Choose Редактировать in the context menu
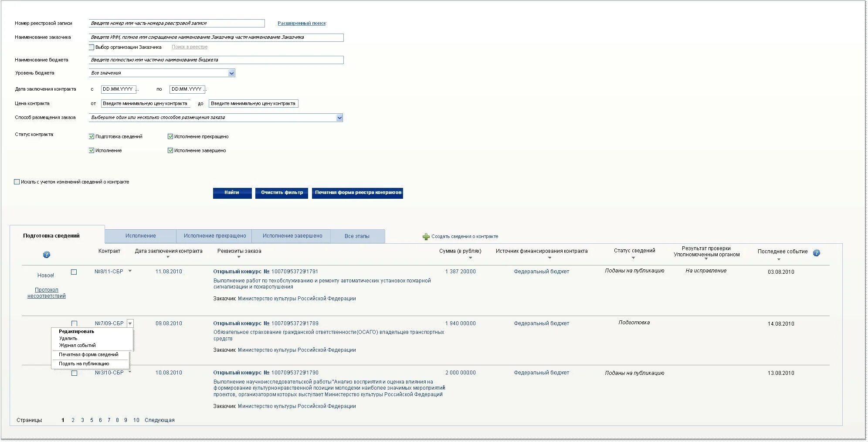Screen dimensions: 868x442 click(x=76, y=331)
